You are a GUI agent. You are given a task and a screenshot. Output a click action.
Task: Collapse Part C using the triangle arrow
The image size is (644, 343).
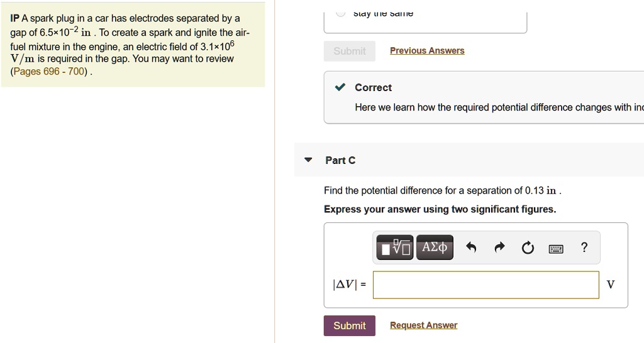pyautogui.click(x=308, y=160)
